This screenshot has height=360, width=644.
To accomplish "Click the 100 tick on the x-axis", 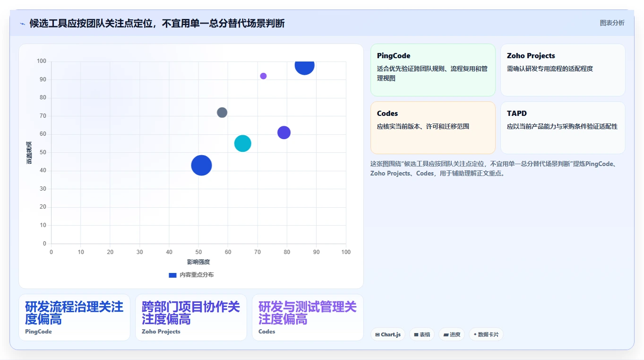I will [x=346, y=252].
